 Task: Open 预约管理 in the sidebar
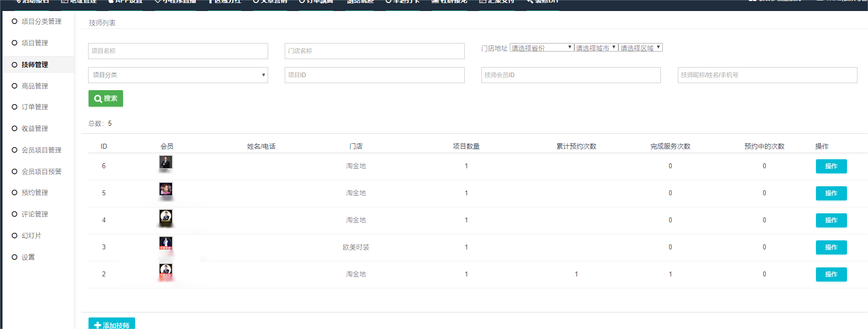click(x=35, y=193)
